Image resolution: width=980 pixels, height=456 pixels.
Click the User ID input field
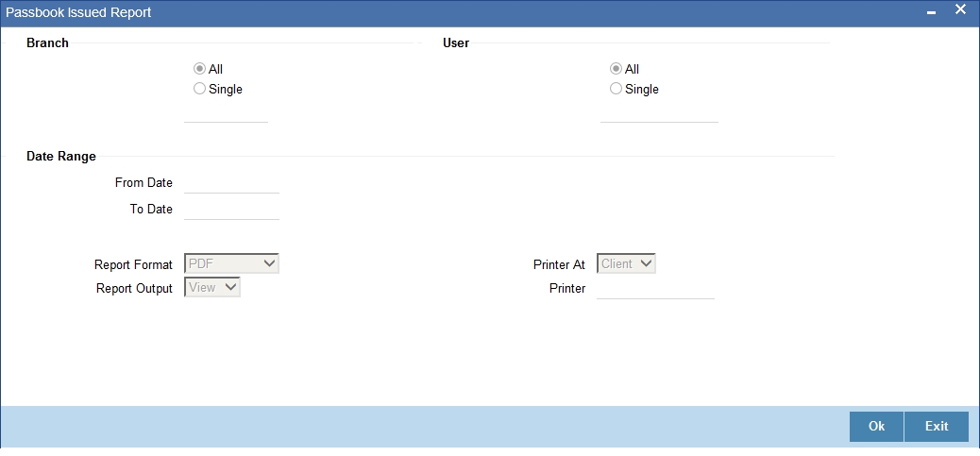pos(659,113)
